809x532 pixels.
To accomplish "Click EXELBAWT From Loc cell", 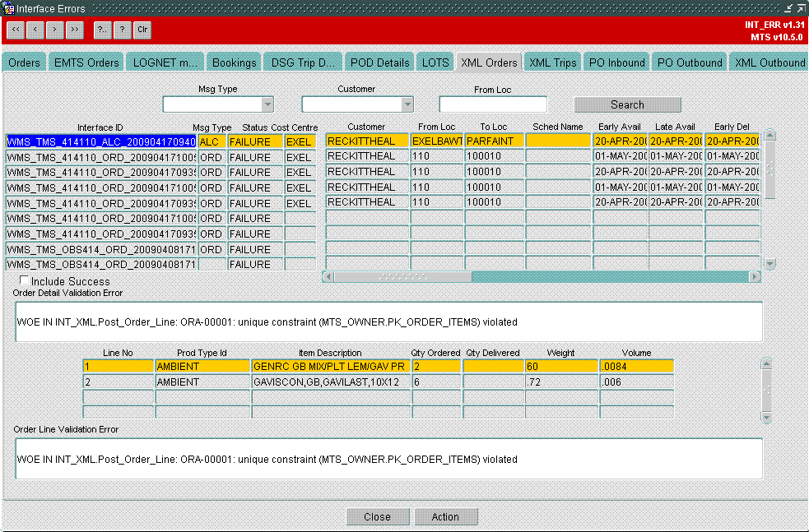I will click(436, 141).
